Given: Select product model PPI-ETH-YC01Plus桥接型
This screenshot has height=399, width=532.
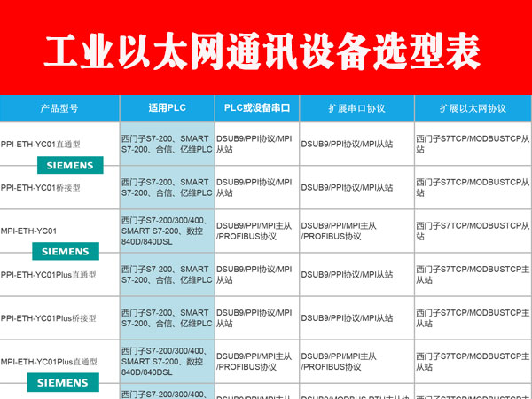Looking at the screenshot, I should click(x=48, y=318).
